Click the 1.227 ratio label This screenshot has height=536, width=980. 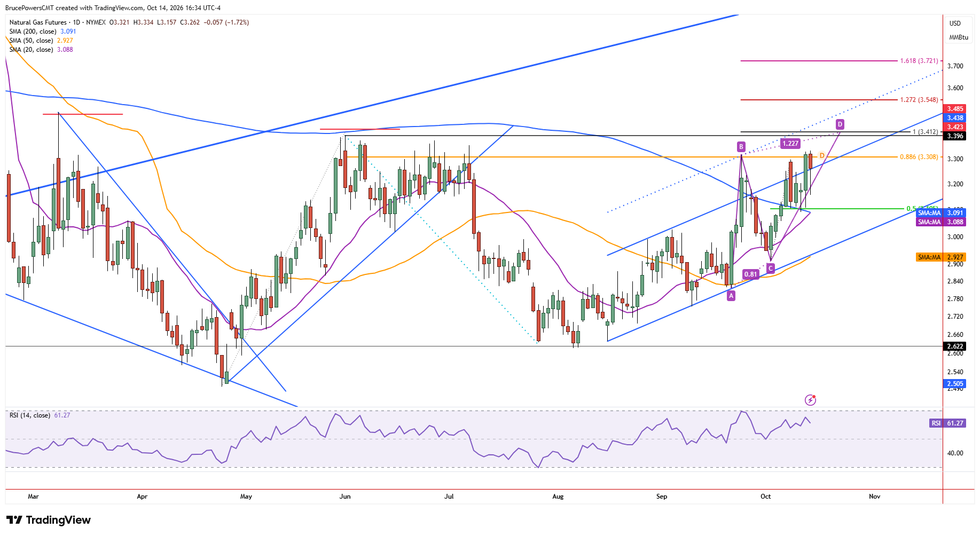pos(790,143)
